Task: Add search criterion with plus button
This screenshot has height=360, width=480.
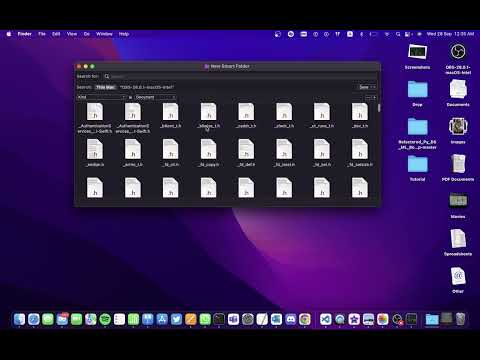Action: coord(374,97)
